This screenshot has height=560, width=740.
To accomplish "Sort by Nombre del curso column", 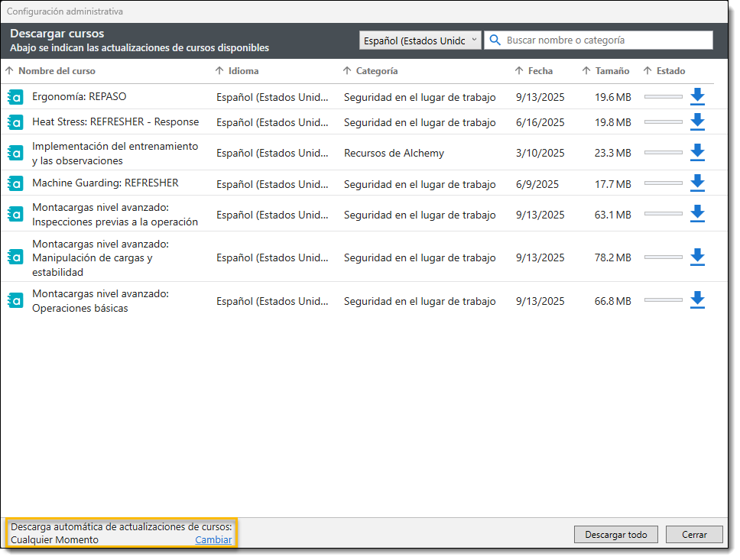I will (57, 71).
